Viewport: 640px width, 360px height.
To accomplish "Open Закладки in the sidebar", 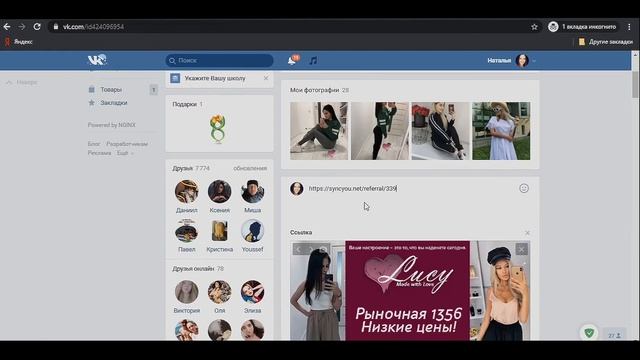I will pos(113,103).
